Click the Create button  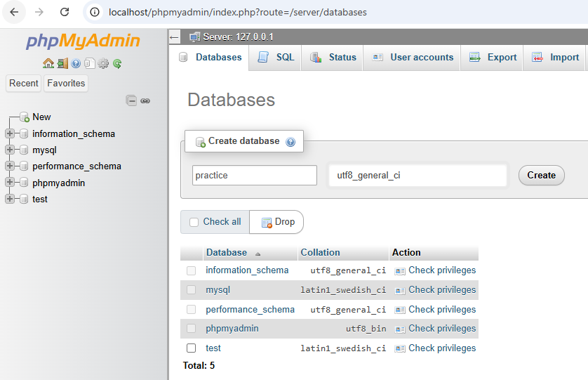point(542,176)
